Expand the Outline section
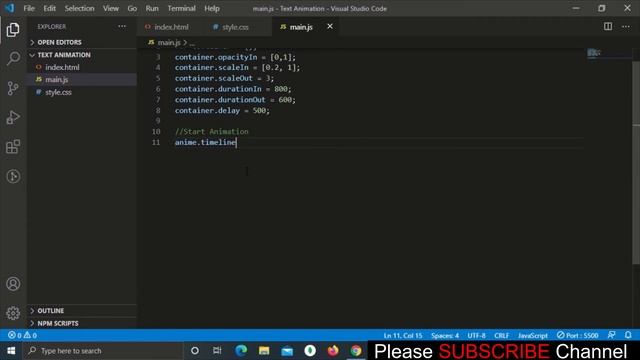Viewport: 640px width, 360px height. tap(82, 311)
